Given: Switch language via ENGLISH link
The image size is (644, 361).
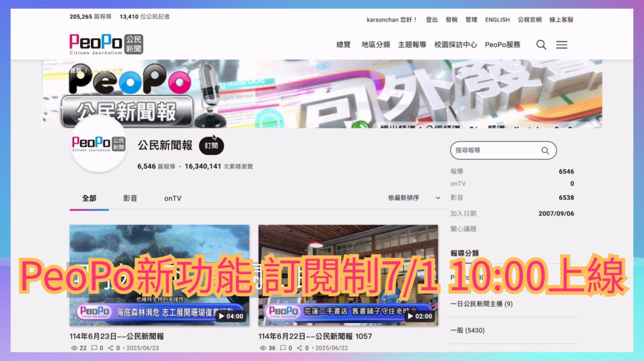Looking at the screenshot, I should pos(497,20).
